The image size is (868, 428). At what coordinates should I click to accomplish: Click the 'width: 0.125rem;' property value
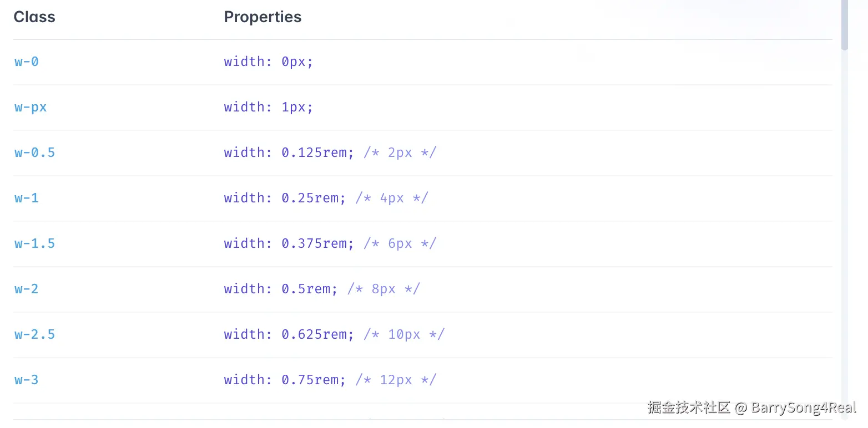[x=289, y=152]
